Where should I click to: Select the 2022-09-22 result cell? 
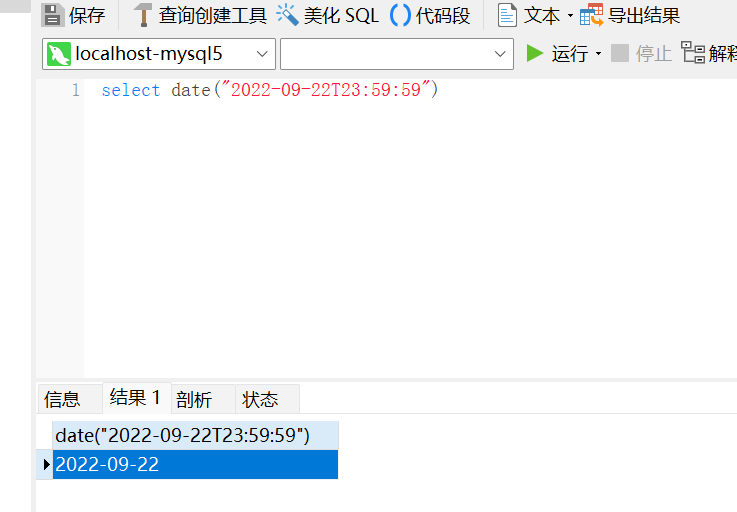(x=195, y=465)
